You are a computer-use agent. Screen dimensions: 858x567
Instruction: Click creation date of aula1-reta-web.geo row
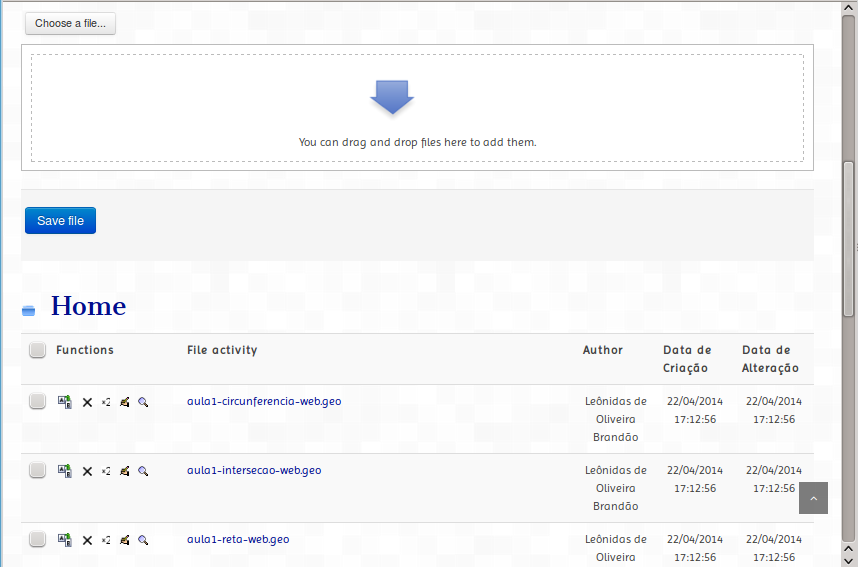[695, 548]
